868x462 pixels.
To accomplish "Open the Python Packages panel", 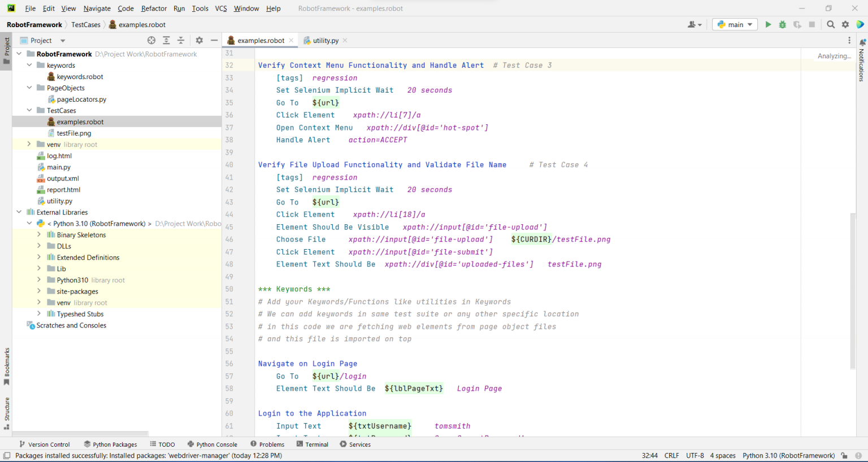I will click(110, 444).
